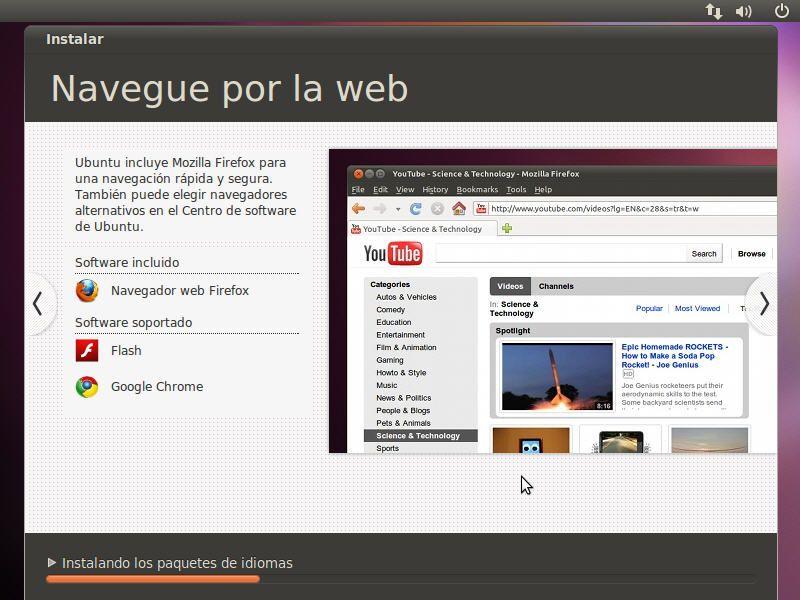Image resolution: width=800 pixels, height=600 pixels.
Task: Switch to the Videos tab
Action: click(x=510, y=286)
